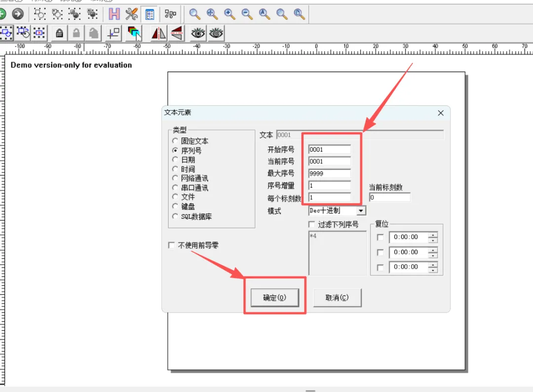The width and height of the screenshot is (533, 392).
Task: Select the 串口通讯 radio button
Action: 175,187
